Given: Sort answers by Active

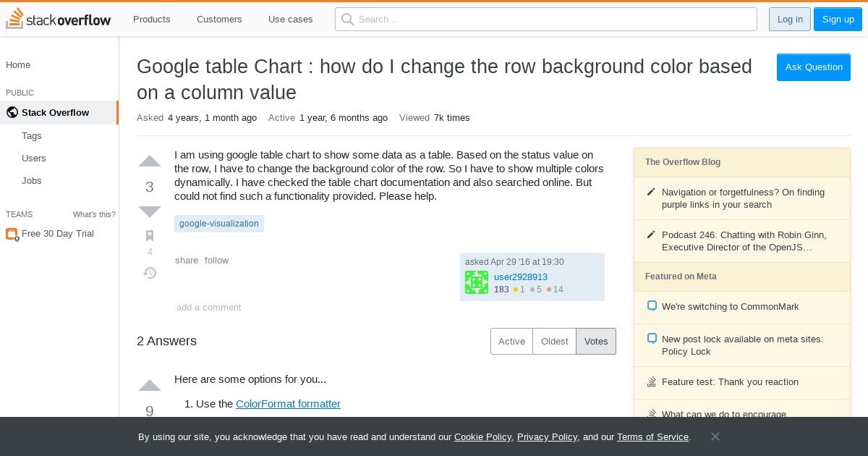Looking at the screenshot, I should (x=511, y=342).
